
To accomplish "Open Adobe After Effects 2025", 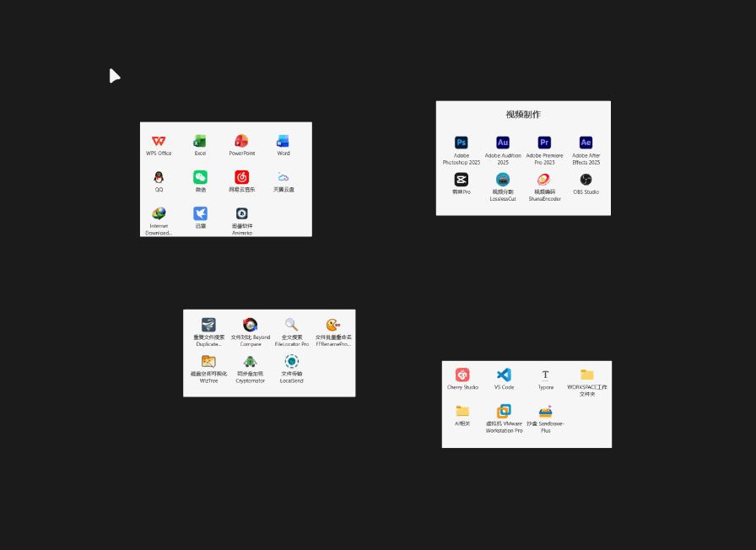I will (586, 143).
